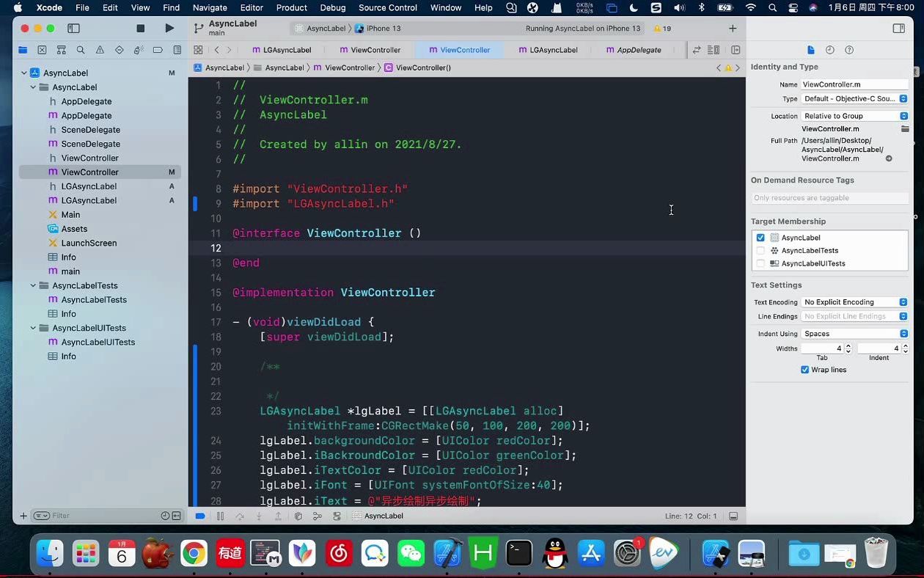Viewport: 924px width, 578px height.
Task: Open the Text Encoding dropdown
Action: [x=854, y=301]
